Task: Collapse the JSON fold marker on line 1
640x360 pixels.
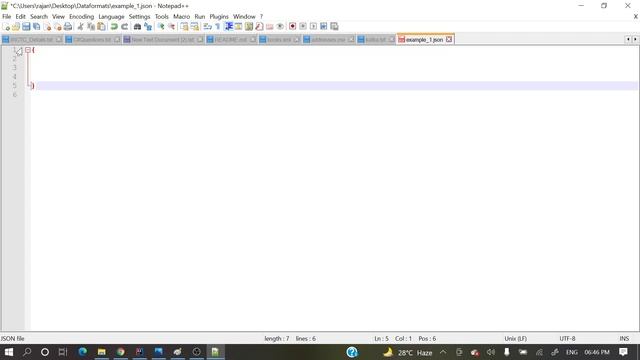Action: tap(28, 50)
